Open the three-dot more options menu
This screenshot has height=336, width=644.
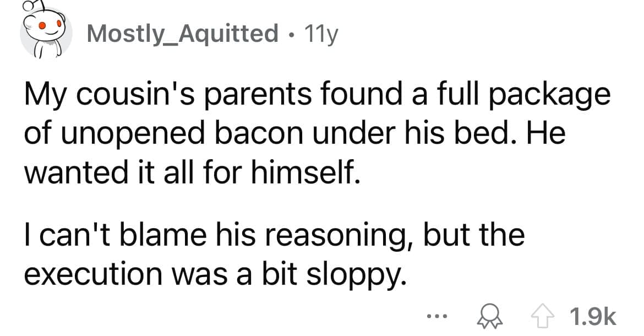pyautogui.click(x=436, y=318)
